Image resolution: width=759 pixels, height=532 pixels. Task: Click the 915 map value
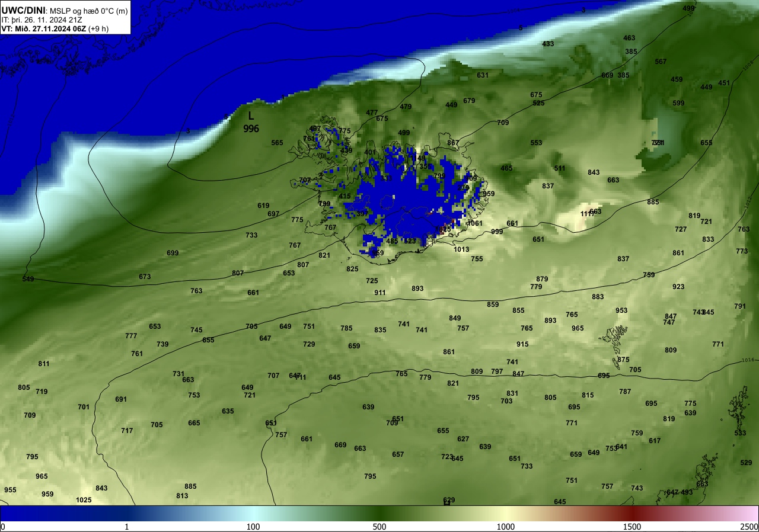pyautogui.click(x=522, y=345)
